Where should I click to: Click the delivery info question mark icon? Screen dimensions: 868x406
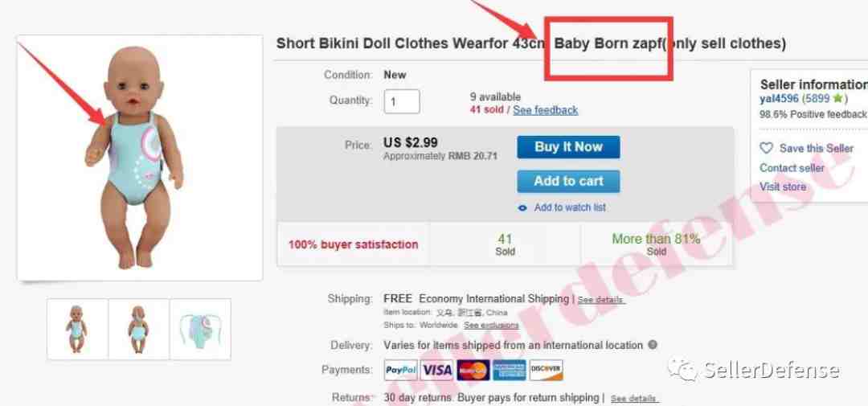[653, 345]
